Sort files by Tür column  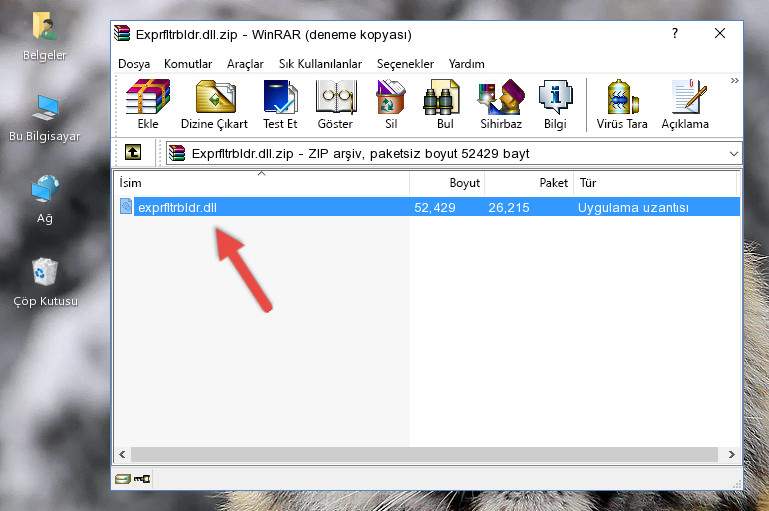pos(655,183)
